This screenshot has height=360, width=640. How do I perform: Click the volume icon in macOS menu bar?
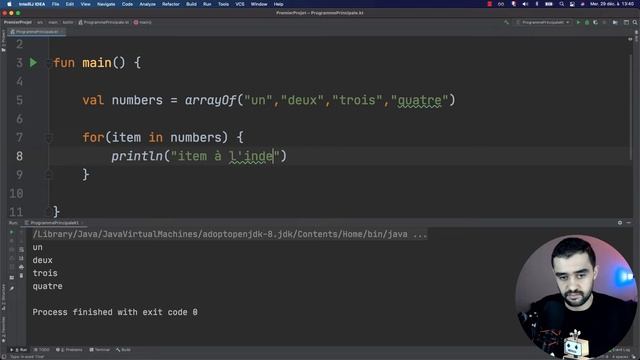[525, 4]
